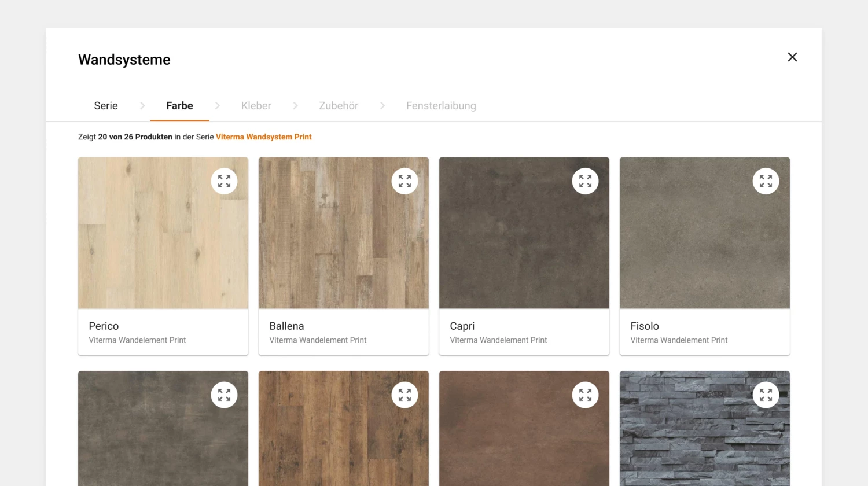Open the Zubehör step tab
The image size is (868, 486).
339,106
